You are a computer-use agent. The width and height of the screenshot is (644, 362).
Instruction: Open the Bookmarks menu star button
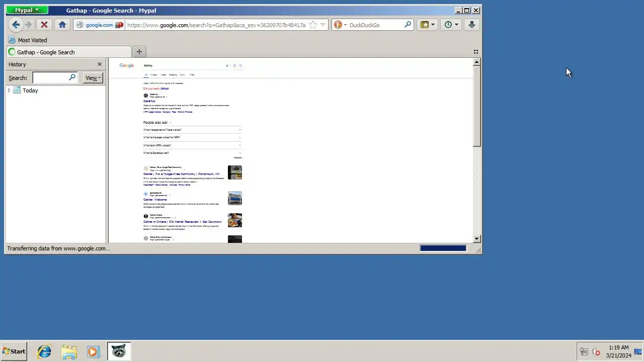[x=425, y=25]
